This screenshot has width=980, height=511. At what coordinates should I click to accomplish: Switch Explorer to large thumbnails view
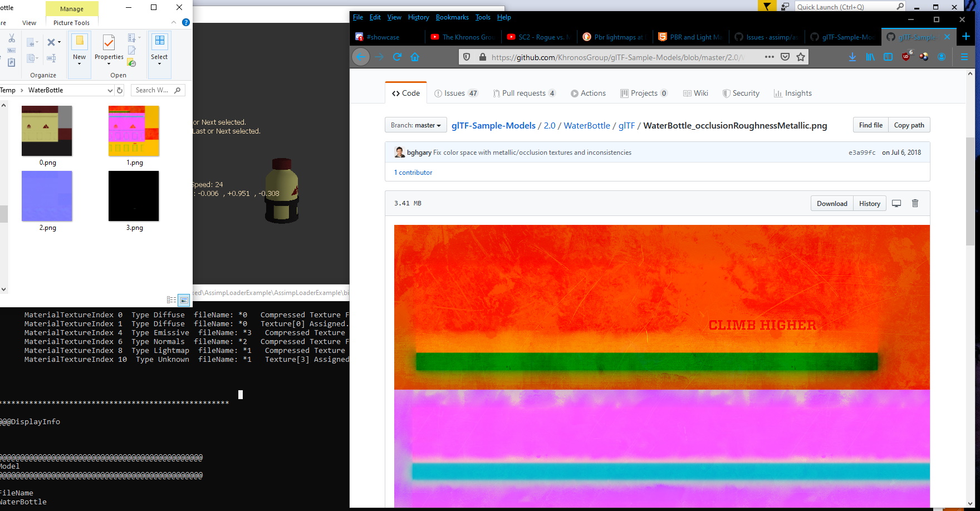click(184, 300)
